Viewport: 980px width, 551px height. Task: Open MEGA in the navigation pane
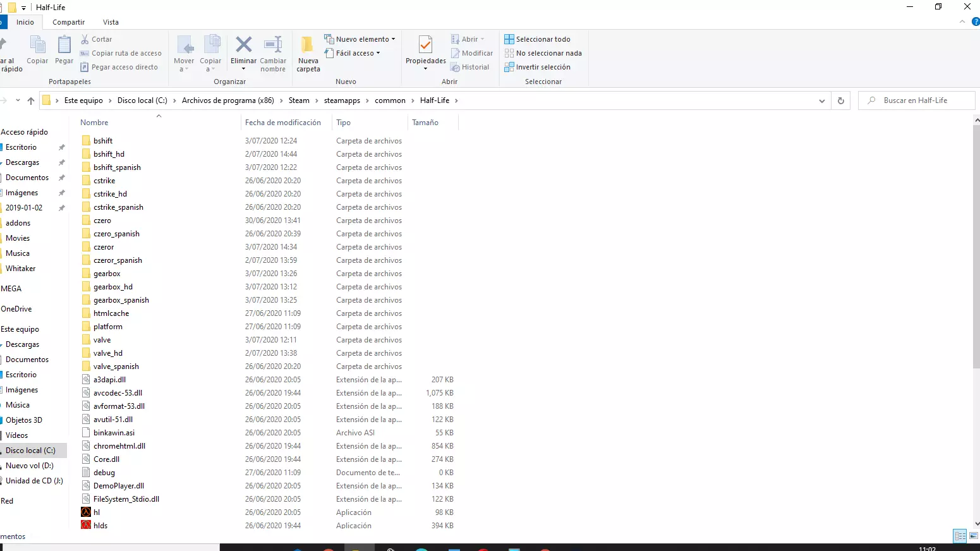pyautogui.click(x=11, y=289)
